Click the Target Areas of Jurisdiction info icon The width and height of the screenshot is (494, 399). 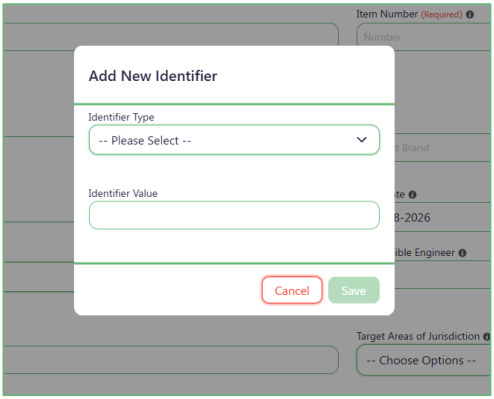click(487, 337)
